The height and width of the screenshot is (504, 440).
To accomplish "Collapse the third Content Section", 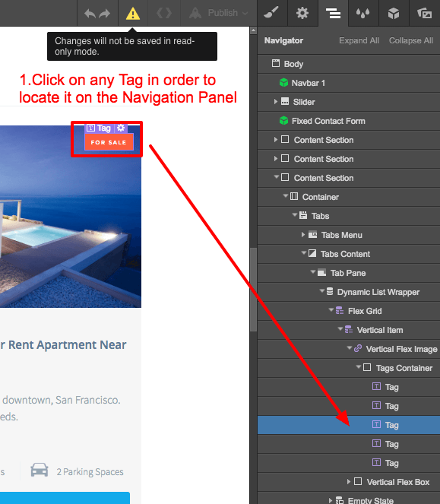I will click(x=276, y=177).
